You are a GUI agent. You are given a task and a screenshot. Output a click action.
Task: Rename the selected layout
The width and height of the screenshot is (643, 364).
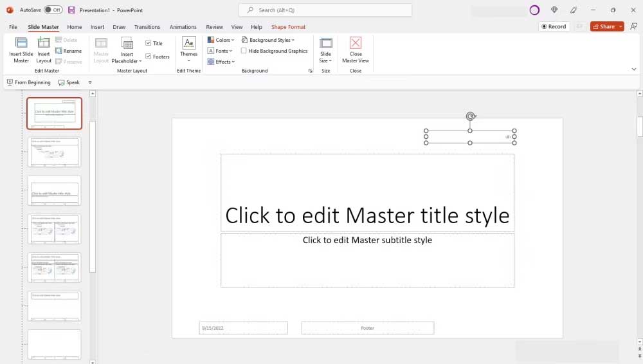coord(69,51)
